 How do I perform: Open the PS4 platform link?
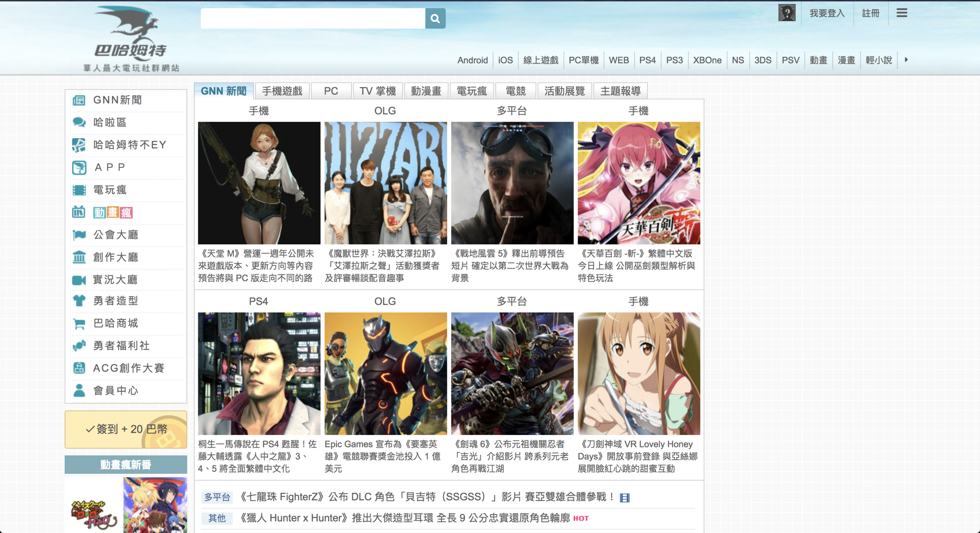[647, 60]
